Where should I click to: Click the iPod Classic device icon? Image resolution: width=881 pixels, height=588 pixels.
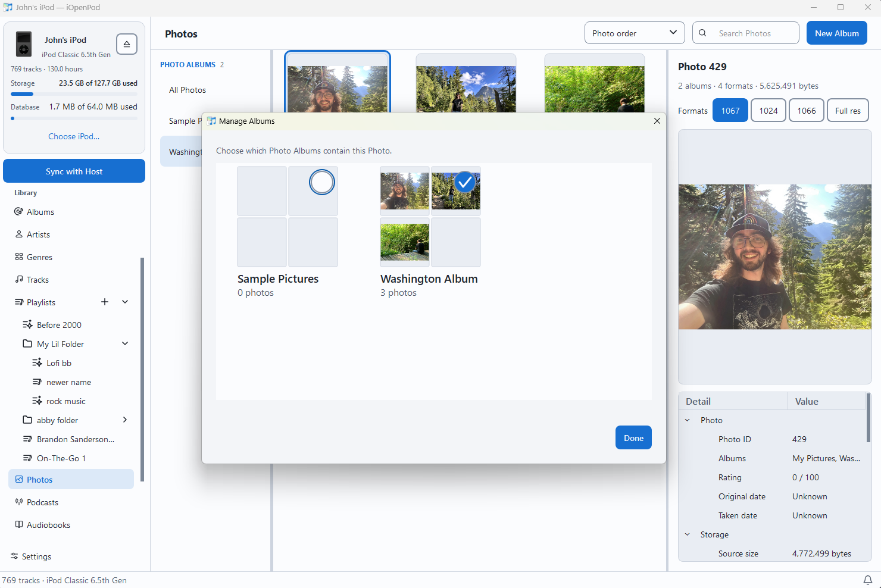pos(24,44)
